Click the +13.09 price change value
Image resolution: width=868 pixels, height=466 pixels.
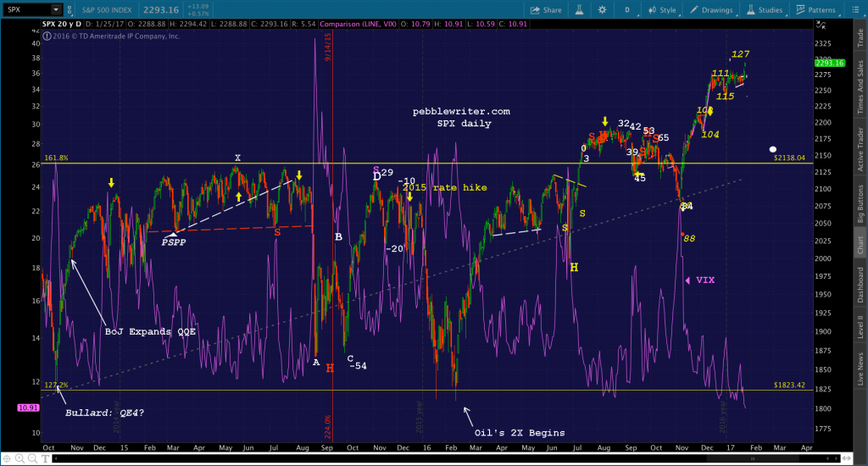tap(198, 7)
